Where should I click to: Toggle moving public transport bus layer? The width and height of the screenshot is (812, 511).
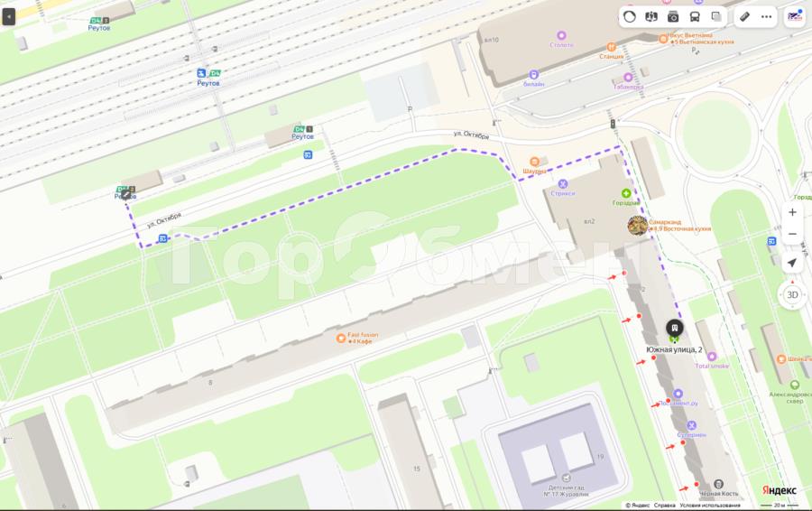pyautogui.click(x=695, y=17)
